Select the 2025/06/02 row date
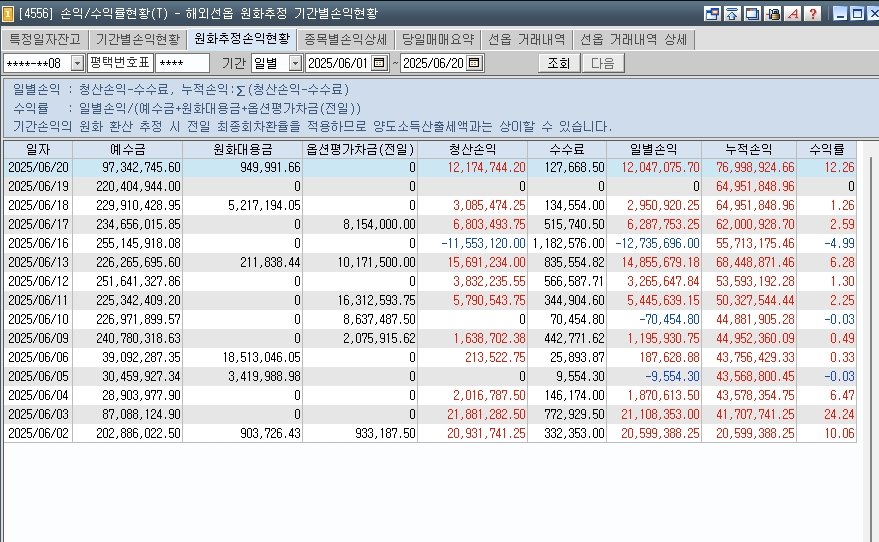879x542 pixels. [38, 434]
